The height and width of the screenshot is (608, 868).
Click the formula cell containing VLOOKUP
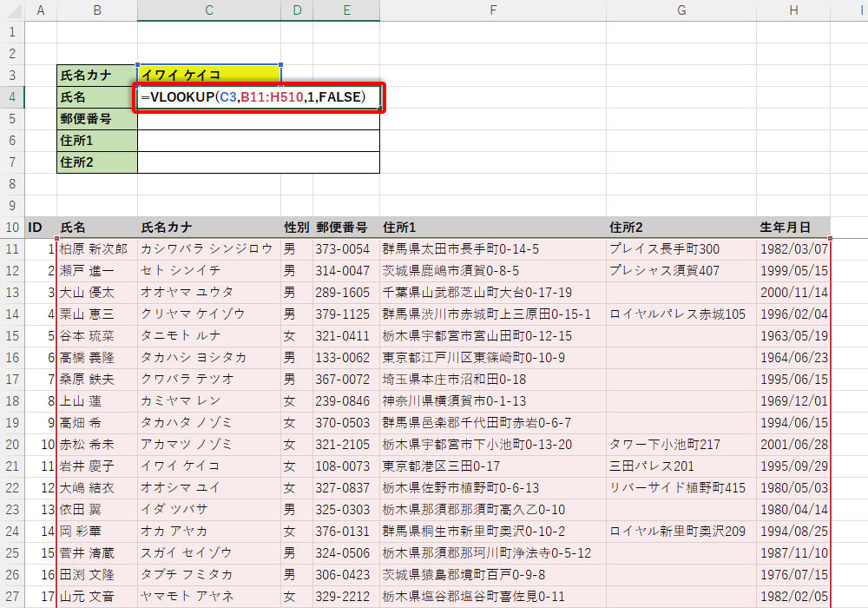point(259,97)
